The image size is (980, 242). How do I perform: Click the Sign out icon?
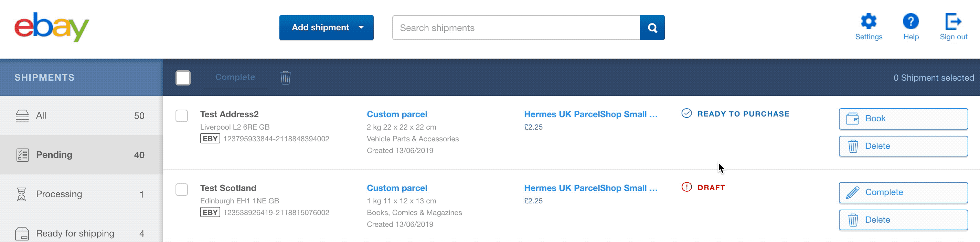954,21
